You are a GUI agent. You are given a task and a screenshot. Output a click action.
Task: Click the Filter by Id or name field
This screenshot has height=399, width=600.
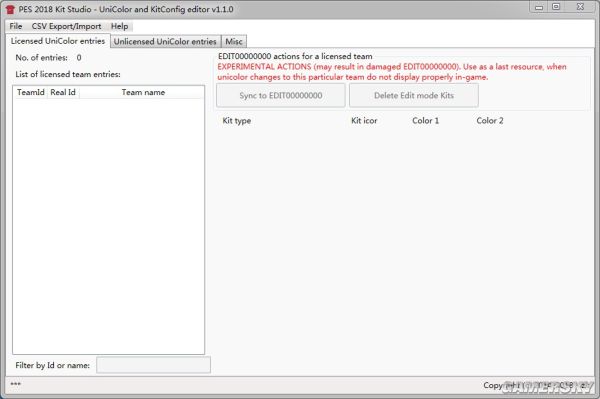(153, 365)
